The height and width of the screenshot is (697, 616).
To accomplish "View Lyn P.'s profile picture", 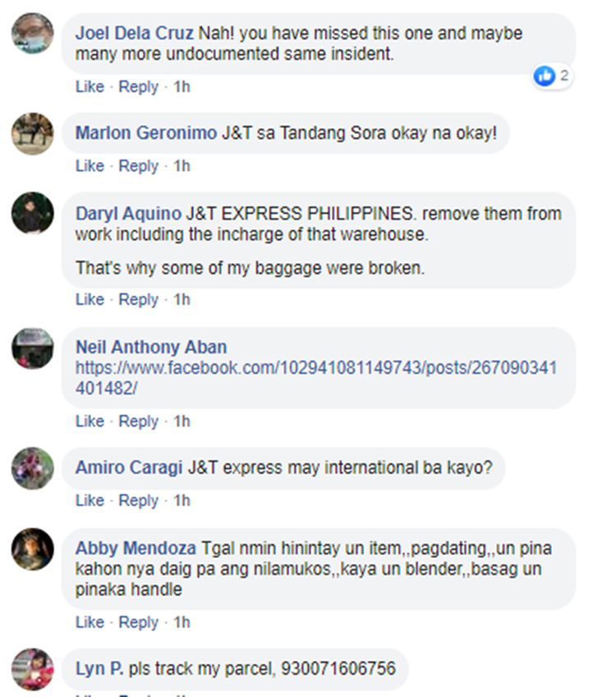I will [x=32, y=669].
